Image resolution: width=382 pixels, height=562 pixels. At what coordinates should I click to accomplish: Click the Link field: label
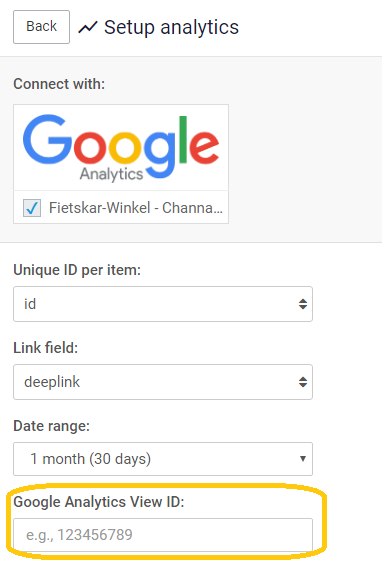click(46, 348)
